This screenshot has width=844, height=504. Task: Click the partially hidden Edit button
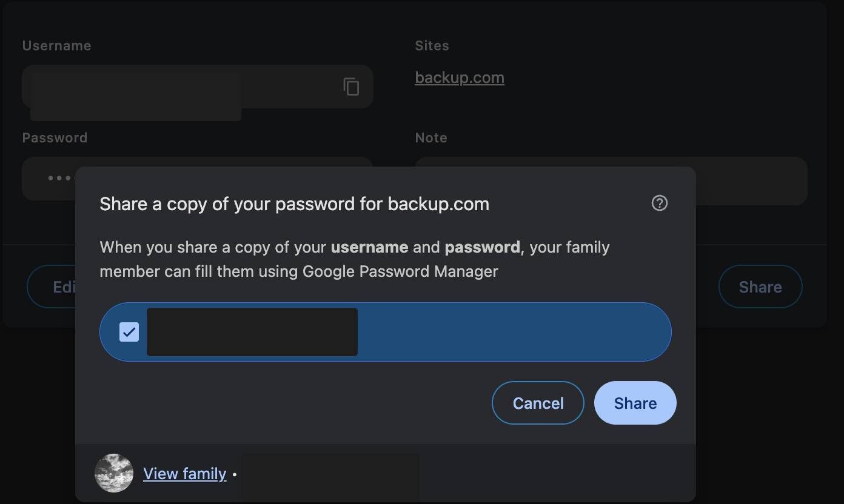(52, 287)
